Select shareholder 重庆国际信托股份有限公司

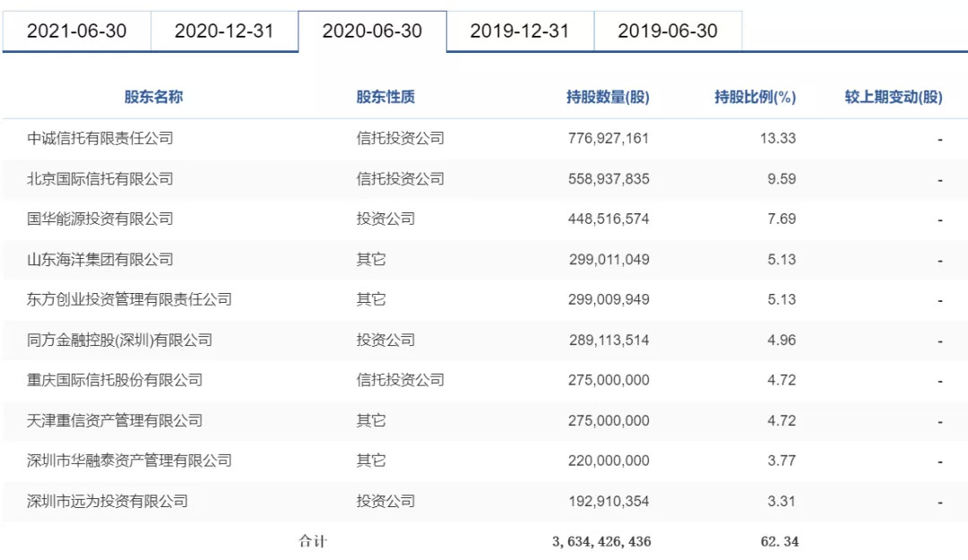[115, 380]
